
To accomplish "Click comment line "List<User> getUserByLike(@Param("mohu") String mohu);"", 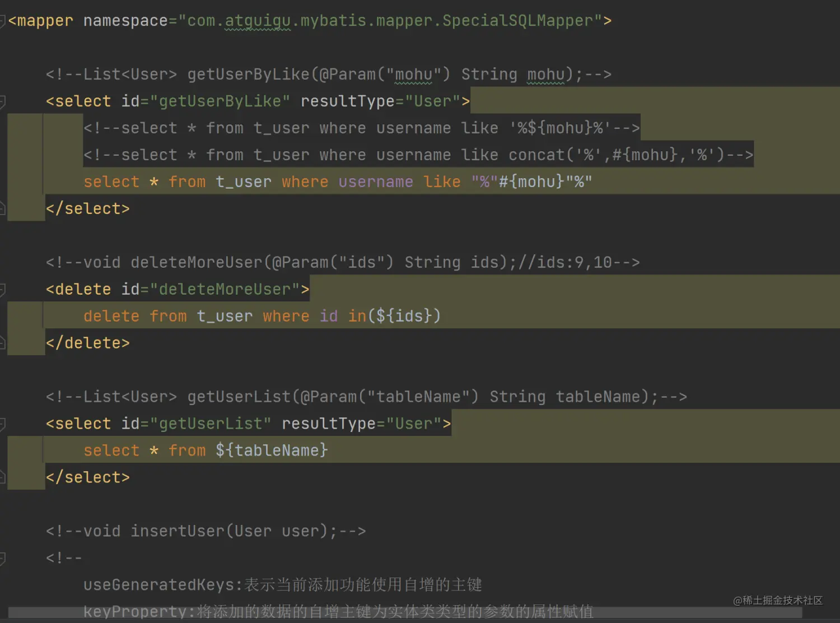I will pyautogui.click(x=329, y=75).
